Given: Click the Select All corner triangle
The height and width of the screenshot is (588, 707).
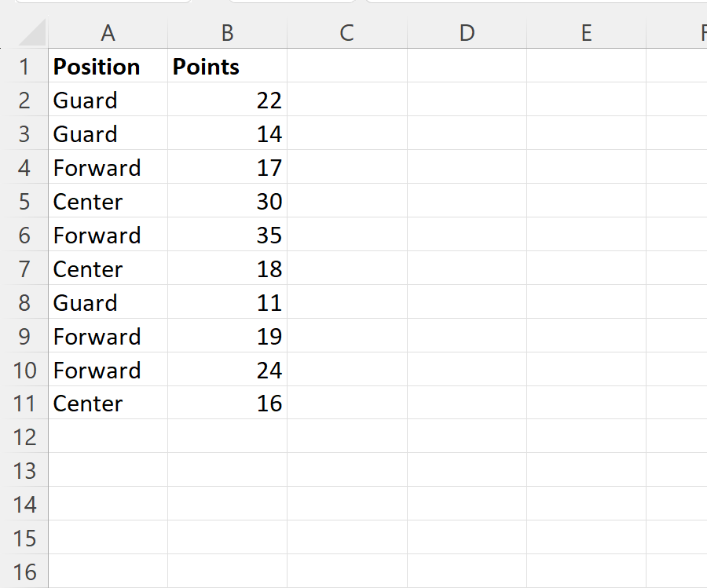Looking at the screenshot, I should (x=31, y=32).
